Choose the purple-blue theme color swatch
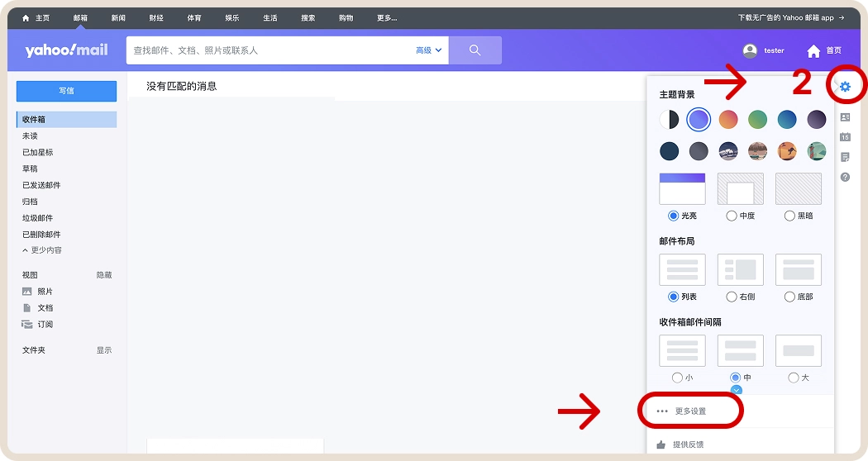The width and height of the screenshot is (868, 461). coord(699,119)
